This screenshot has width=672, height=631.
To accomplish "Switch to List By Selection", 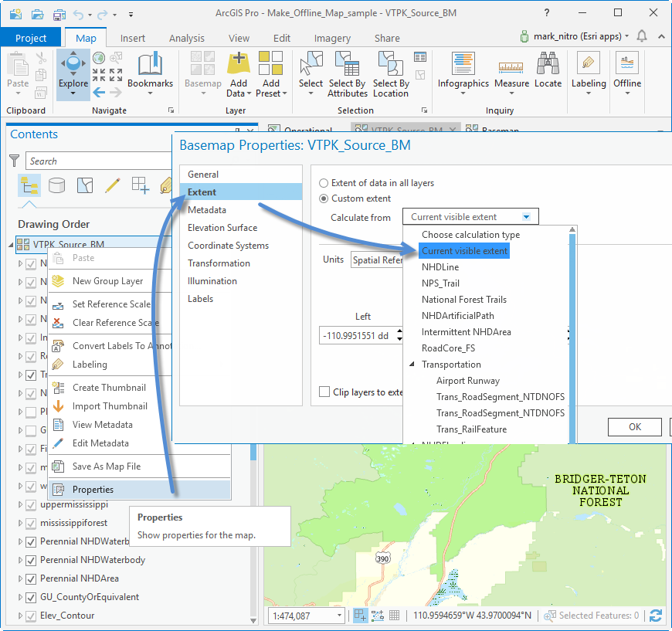I will tap(85, 185).
